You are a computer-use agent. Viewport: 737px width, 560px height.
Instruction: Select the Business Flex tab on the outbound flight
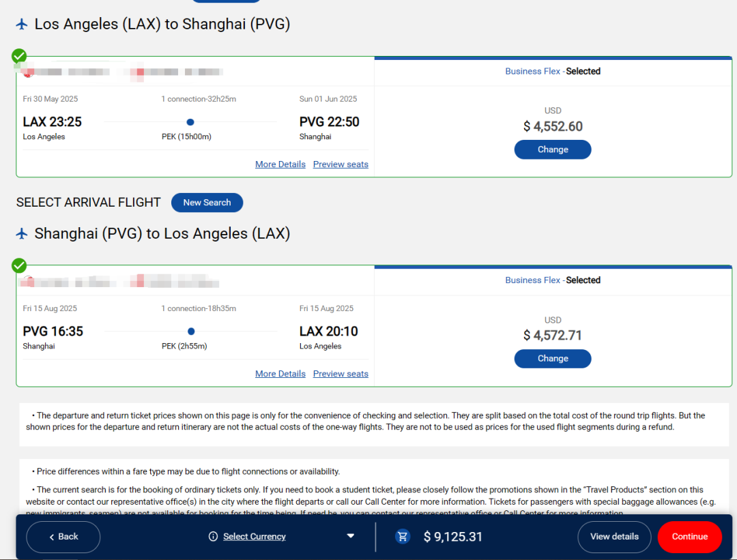[532, 72]
